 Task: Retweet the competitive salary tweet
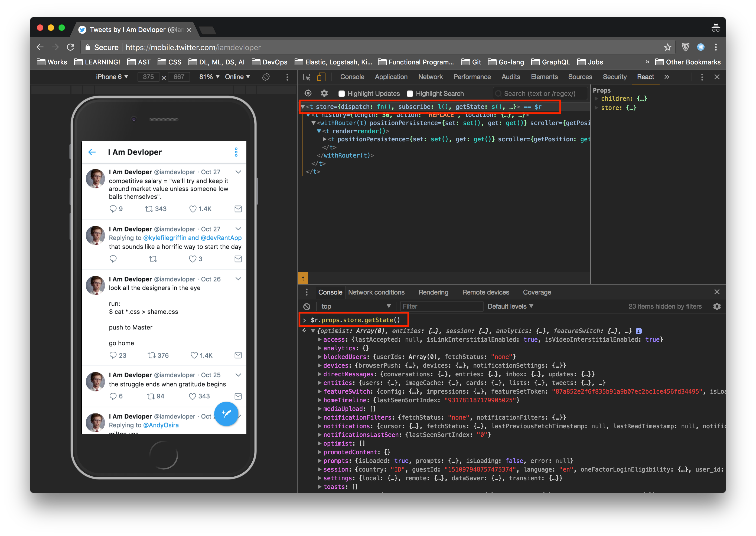point(149,209)
